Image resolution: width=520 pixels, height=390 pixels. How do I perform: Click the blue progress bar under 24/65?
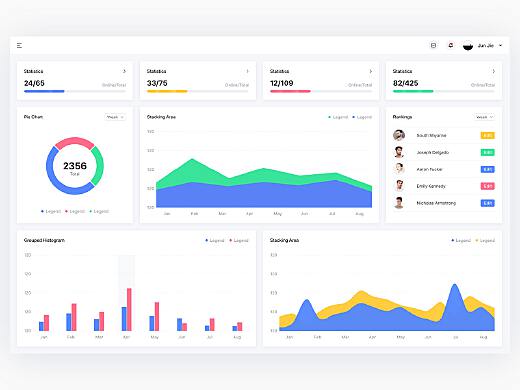[x=44, y=91]
